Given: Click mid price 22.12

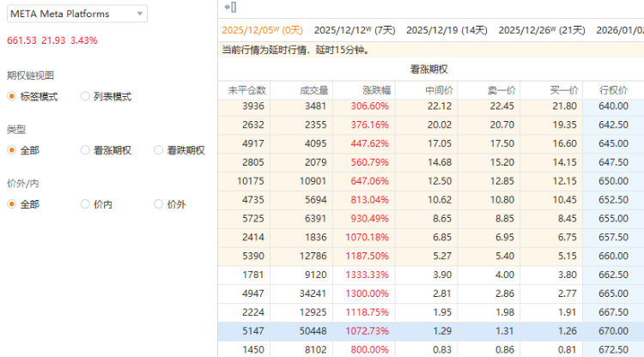Looking at the screenshot, I should 440,106.
